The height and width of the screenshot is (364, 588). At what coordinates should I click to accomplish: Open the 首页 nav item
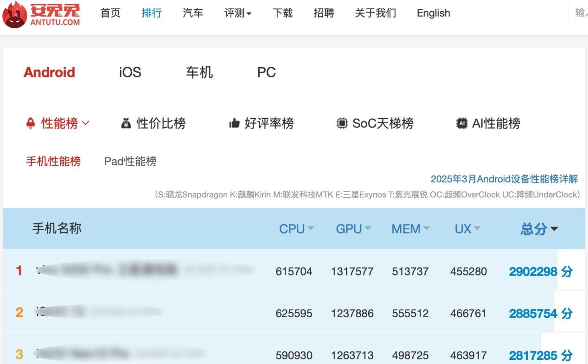[x=110, y=13]
